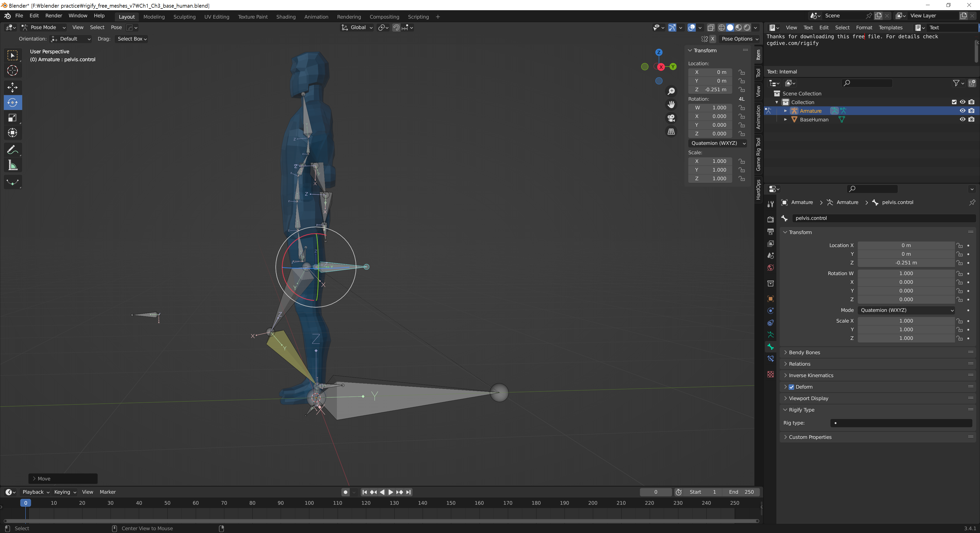
Task: Toggle camera view icon in viewport
Action: pos(671,118)
